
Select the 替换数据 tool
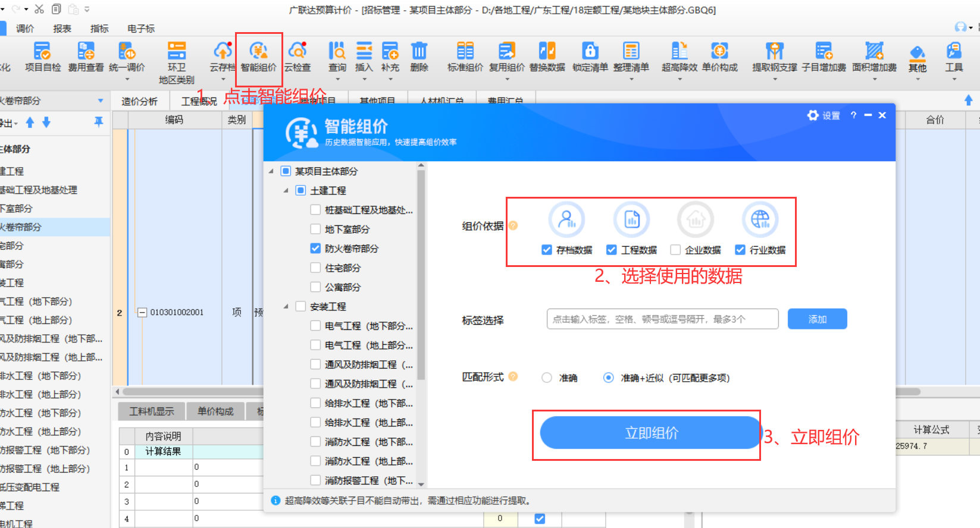tap(547, 57)
